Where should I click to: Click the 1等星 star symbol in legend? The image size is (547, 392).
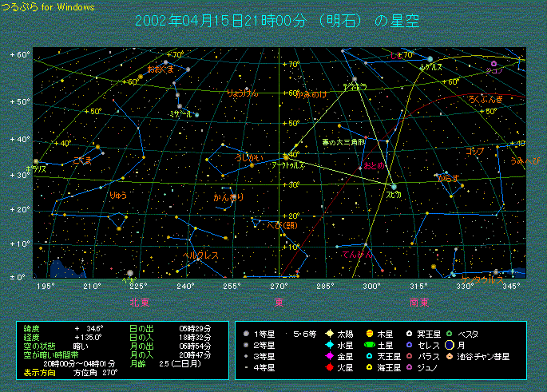pyautogui.click(x=246, y=334)
